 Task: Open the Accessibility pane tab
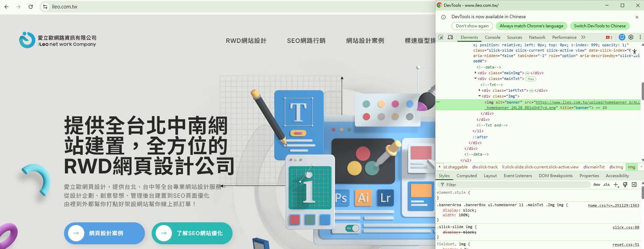pos(617,176)
